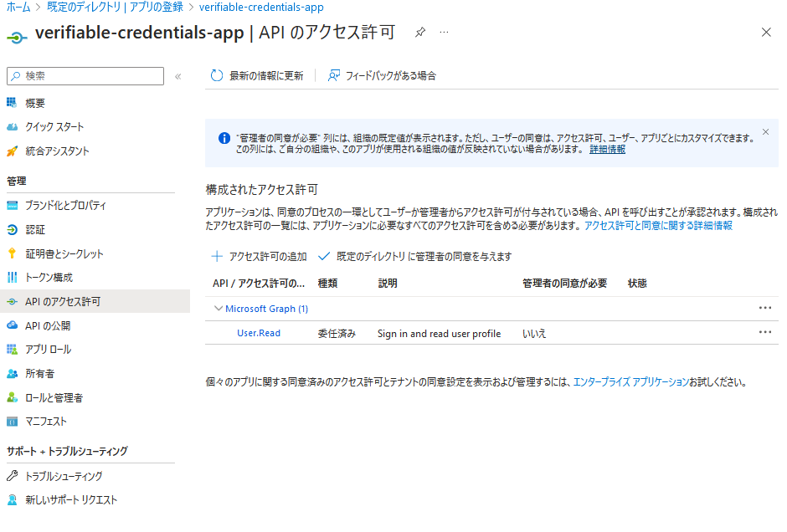
Task: Open the ellipsis menu for Microsoft Graph row
Action: tap(764, 308)
